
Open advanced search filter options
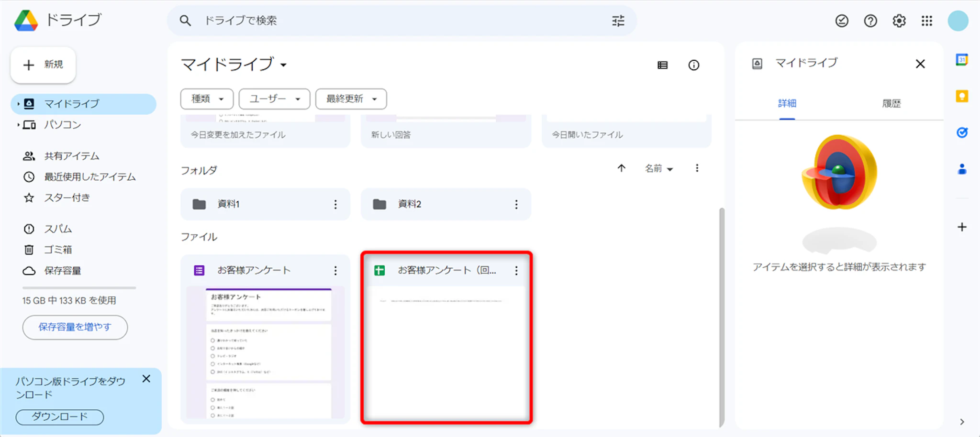(x=618, y=21)
